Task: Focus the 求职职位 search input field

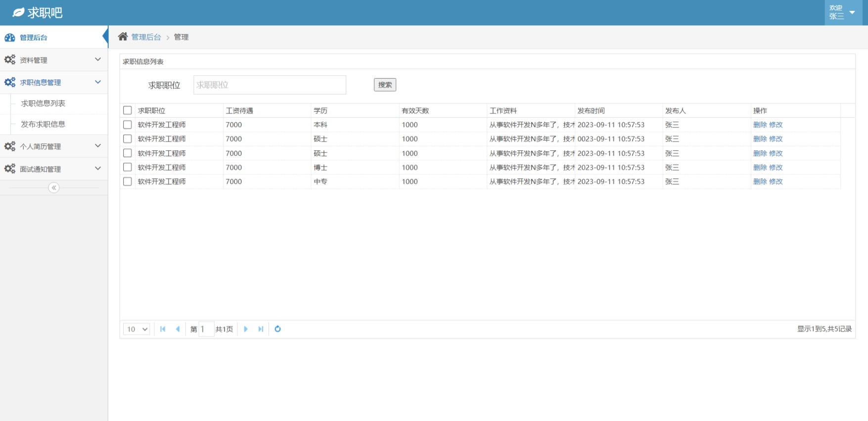Action: (x=270, y=85)
